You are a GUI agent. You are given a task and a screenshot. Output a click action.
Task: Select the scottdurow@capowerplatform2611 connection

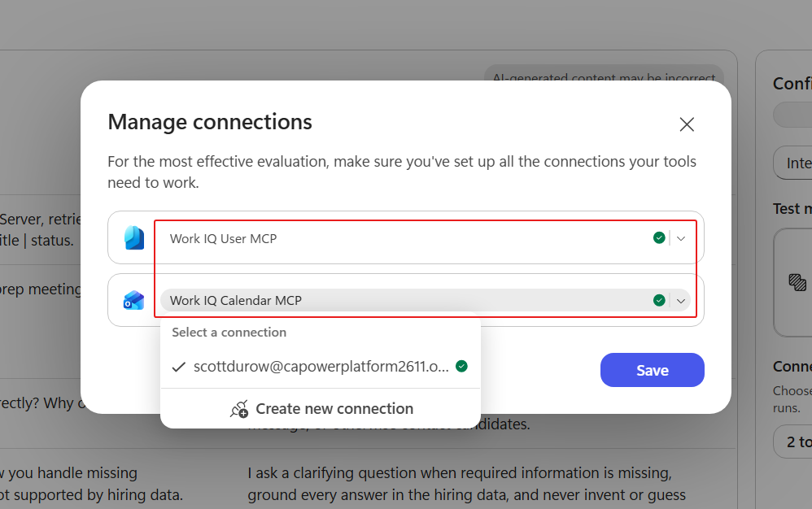click(321, 367)
